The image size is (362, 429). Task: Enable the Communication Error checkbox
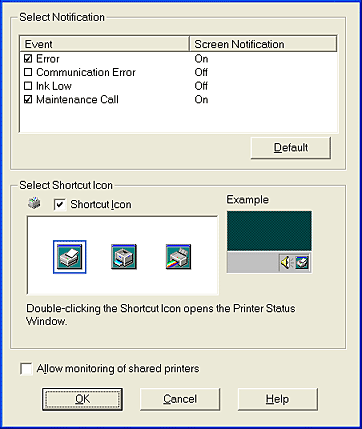click(x=28, y=72)
